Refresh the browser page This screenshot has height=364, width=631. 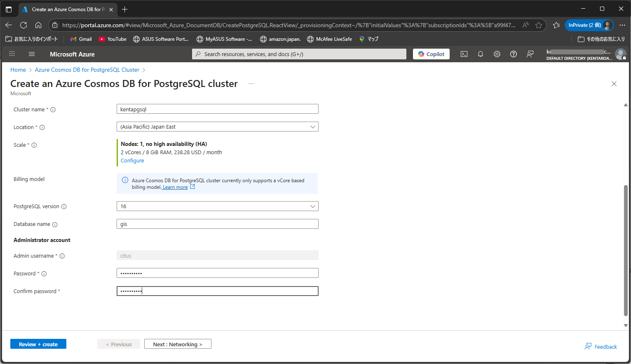[x=23, y=25]
